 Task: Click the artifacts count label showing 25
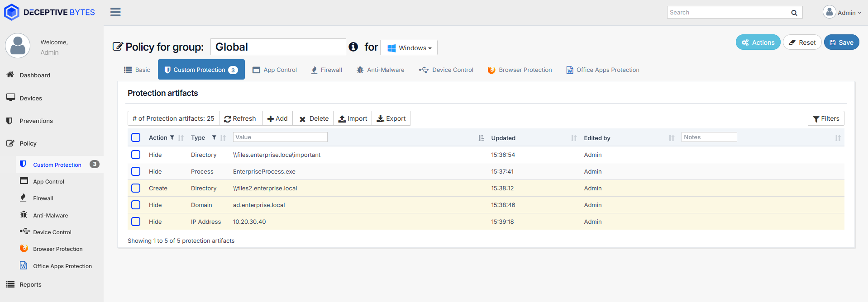pyautogui.click(x=173, y=118)
